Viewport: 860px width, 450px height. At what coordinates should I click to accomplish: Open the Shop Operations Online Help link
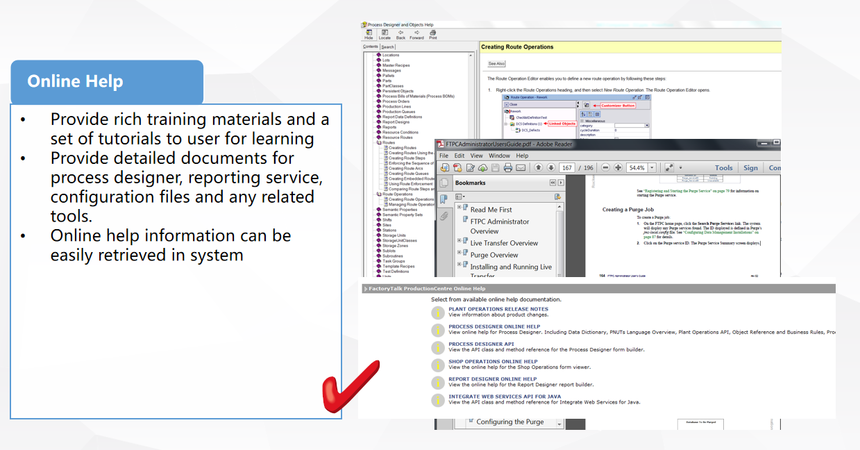tap(493, 362)
